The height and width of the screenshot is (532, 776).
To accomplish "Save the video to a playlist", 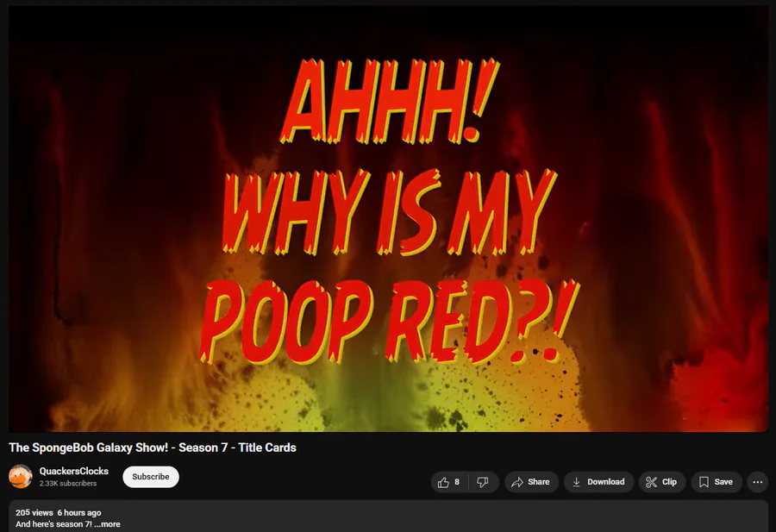I will pos(717,482).
